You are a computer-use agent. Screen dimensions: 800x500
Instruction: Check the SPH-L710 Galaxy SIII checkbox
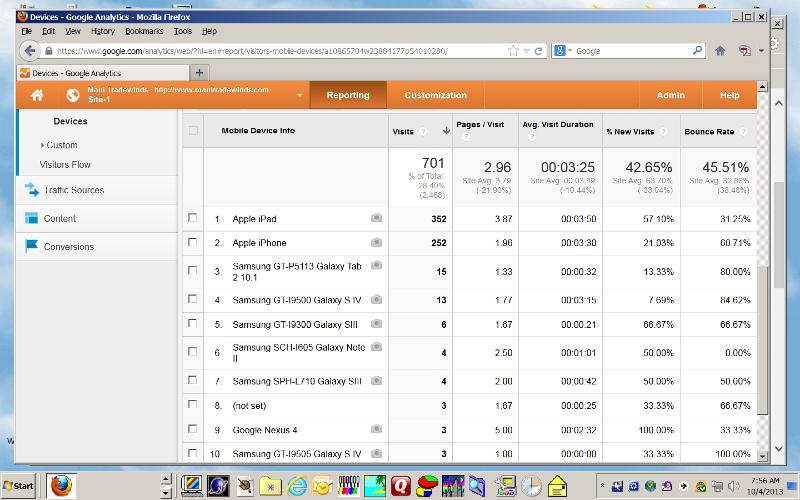[x=192, y=380]
